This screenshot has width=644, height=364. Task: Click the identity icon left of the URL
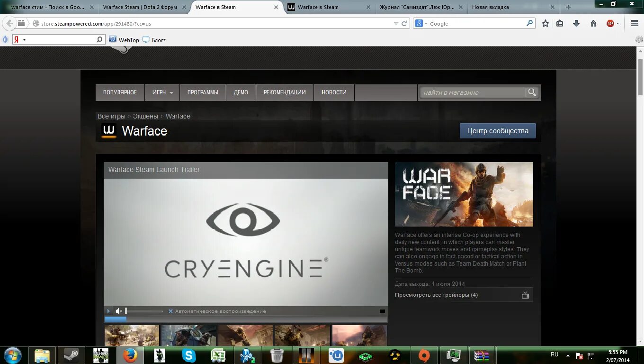coord(36,23)
